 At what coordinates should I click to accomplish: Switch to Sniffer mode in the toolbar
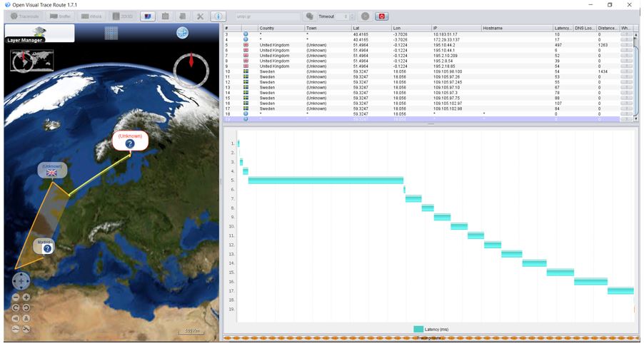tap(60, 16)
